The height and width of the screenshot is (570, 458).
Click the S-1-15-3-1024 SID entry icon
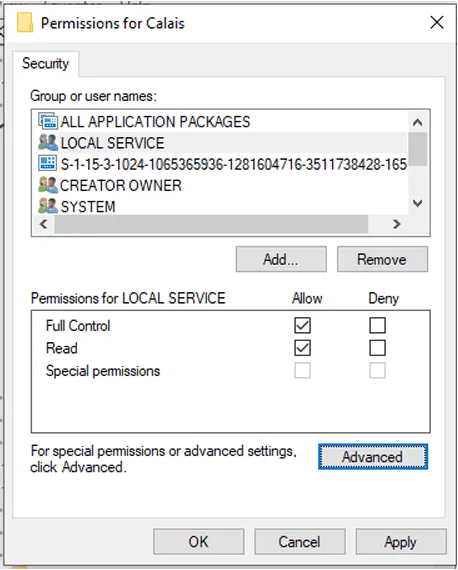(x=48, y=164)
